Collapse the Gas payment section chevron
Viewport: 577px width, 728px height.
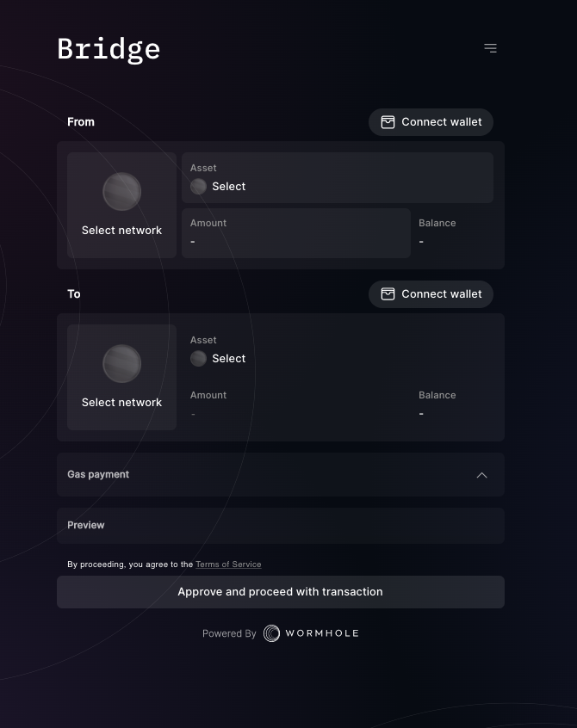click(x=482, y=474)
